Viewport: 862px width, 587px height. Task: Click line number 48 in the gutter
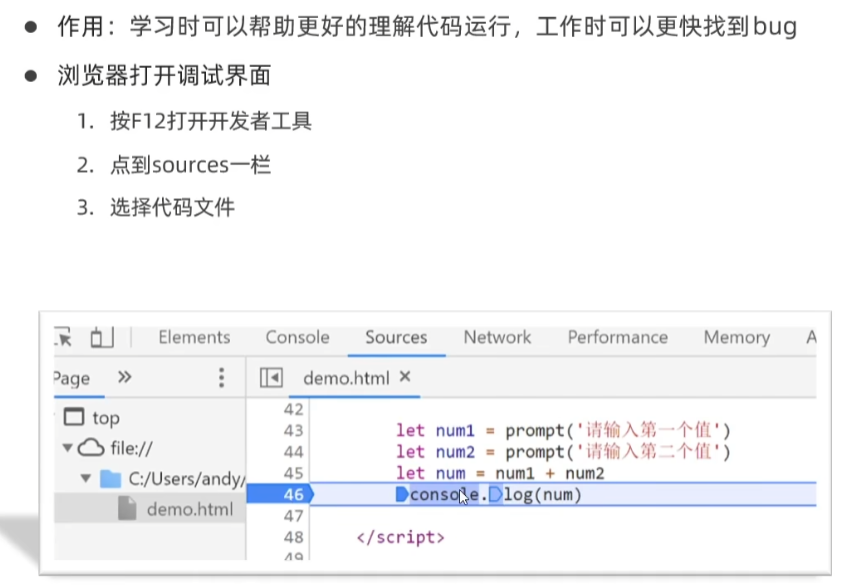[294, 537]
